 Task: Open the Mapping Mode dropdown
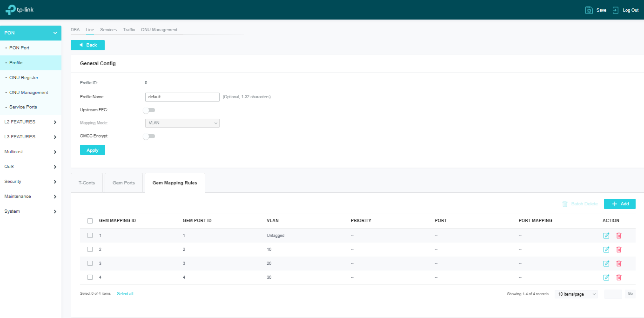pyautogui.click(x=182, y=123)
